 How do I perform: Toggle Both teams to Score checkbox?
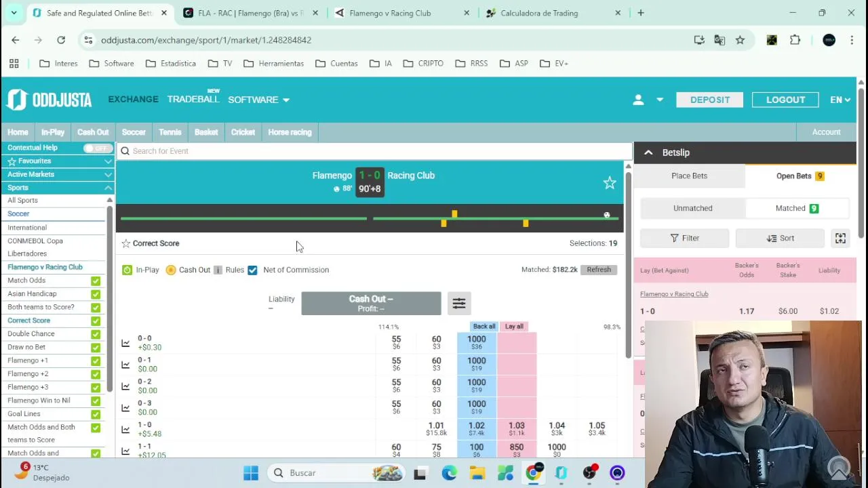click(96, 307)
